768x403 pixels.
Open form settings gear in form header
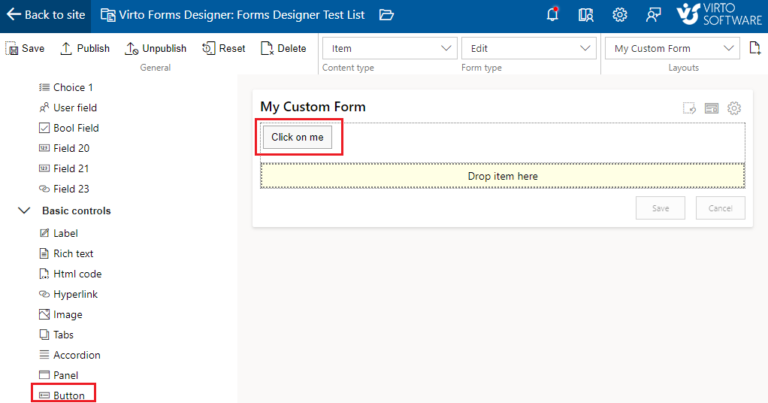[734, 108]
